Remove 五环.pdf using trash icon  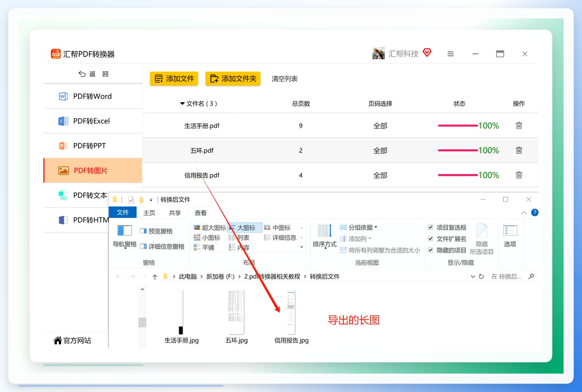point(519,150)
